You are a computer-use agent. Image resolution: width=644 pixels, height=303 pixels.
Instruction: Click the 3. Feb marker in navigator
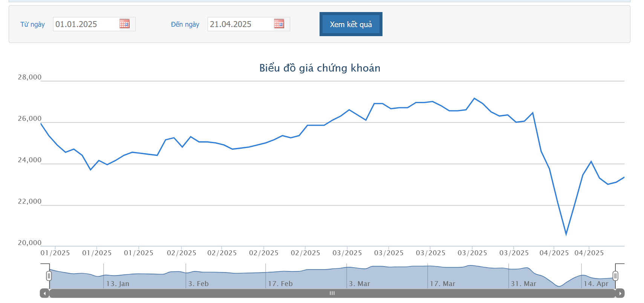198,284
